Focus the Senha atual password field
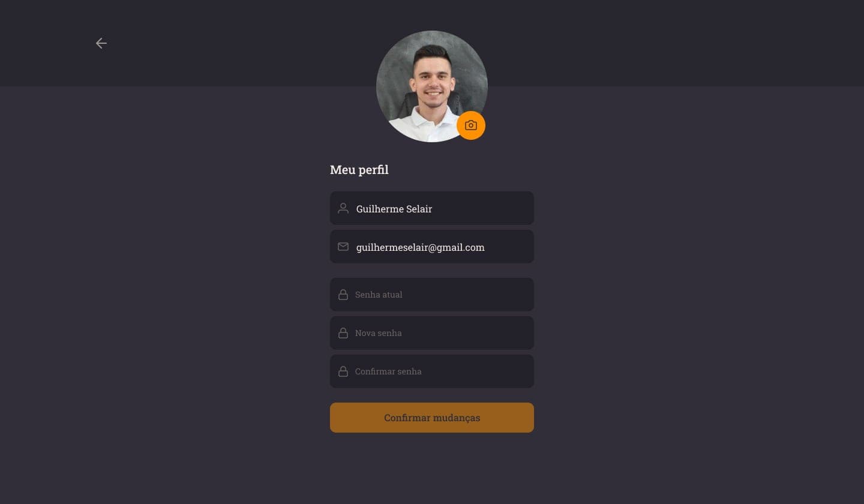The height and width of the screenshot is (504, 864). (432, 295)
